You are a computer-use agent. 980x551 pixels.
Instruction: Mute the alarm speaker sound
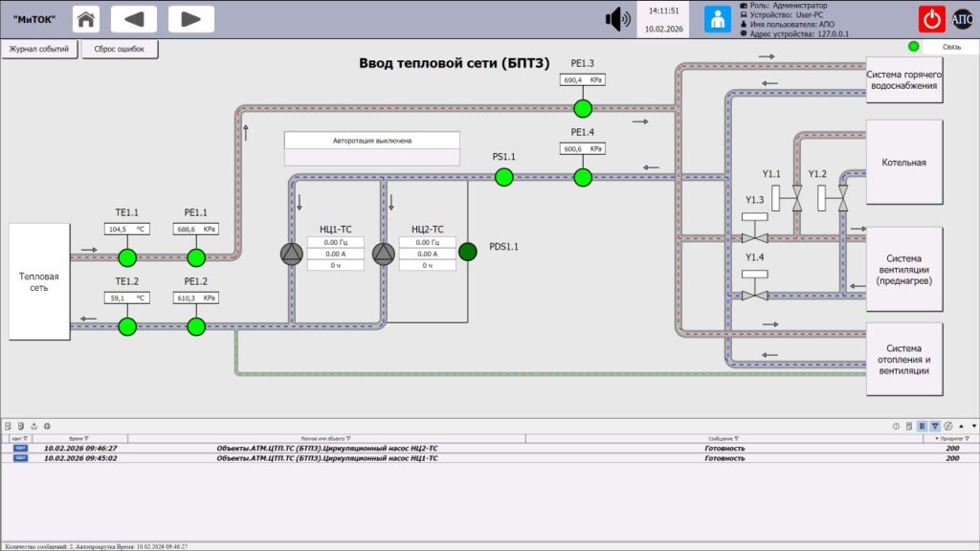[x=617, y=19]
